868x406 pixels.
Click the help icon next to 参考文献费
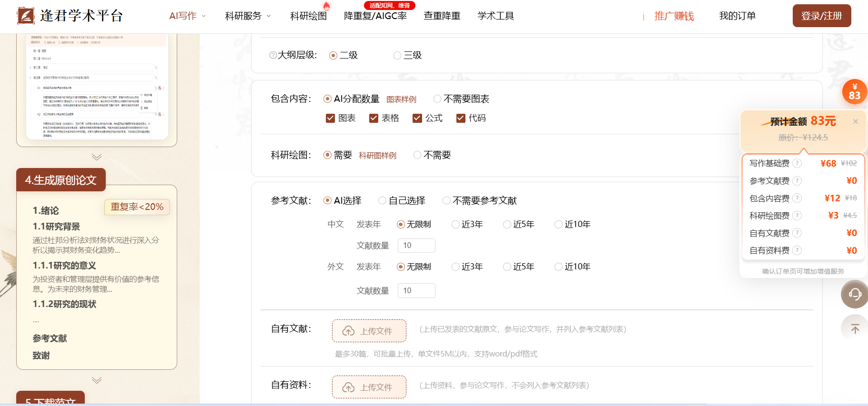click(x=797, y=181)
